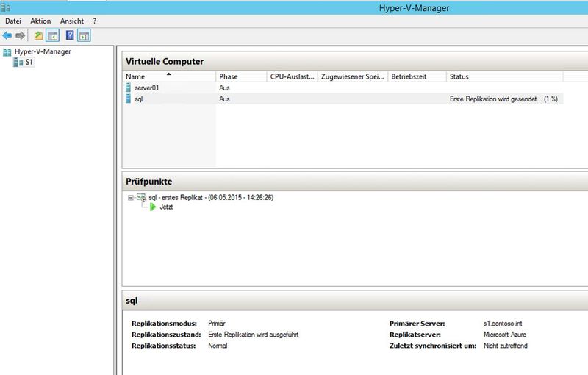Select Hyper-V-Manager root in the tree
This screenshot has width=588, height=375.
[x=43, y=51]
